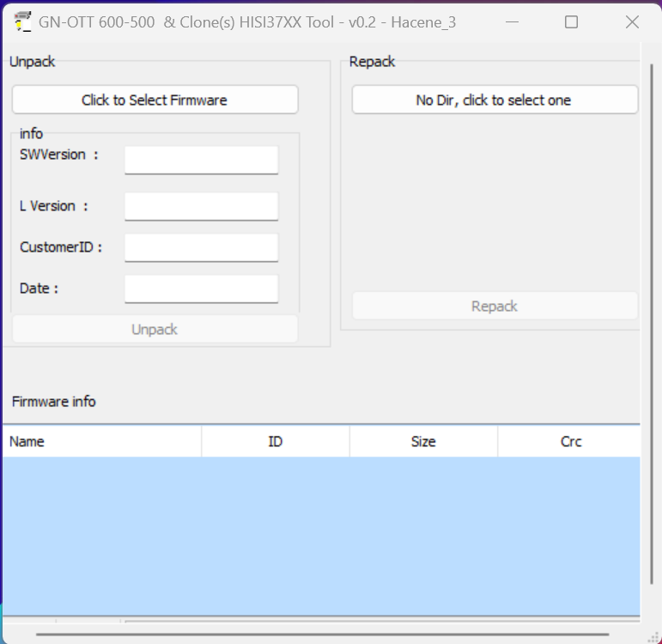Click the ID column header
Viewport: 662px width, 644px height.
point(275,441)
